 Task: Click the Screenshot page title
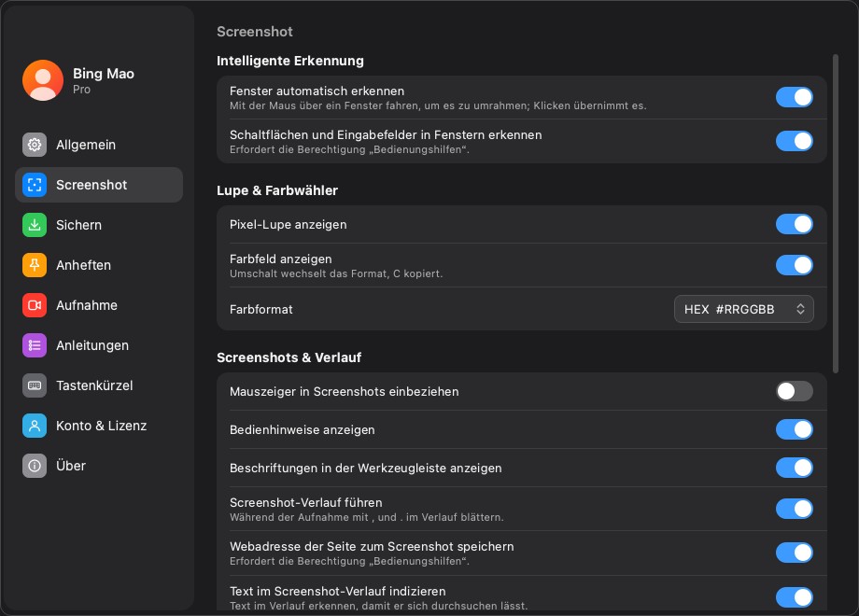pos(255,32)
